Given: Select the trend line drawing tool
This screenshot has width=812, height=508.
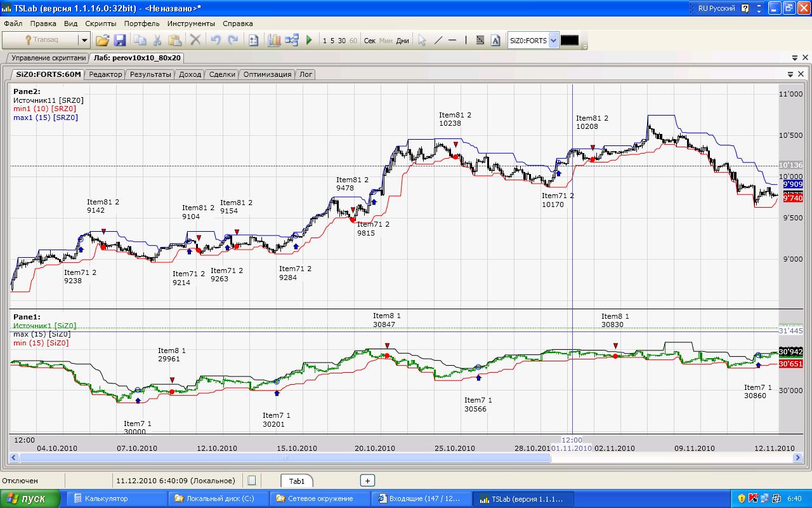Looking at the screenshot, I should coord(438,40).
